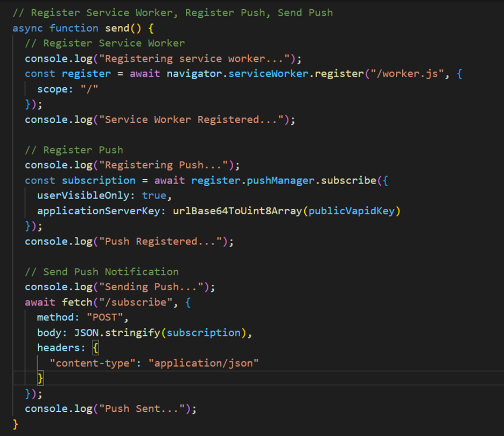Viewport: 504px width, 436px height.
Task: Click the string "Sending Push..."
Action: click(x=151, y=287)
